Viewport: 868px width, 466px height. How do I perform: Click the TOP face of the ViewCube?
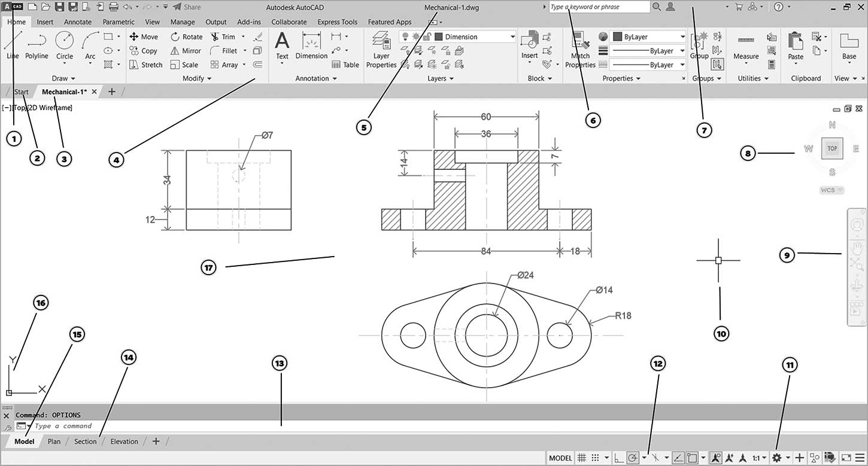tap(832, 148)
